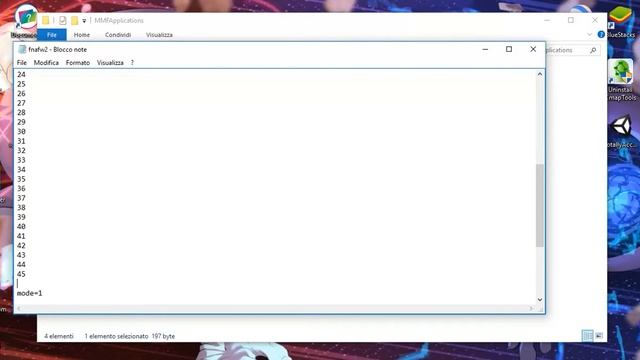Click the new folder icon in Explorer quick access toolbar
The image size is (640, 360).
tap(74, 20)
